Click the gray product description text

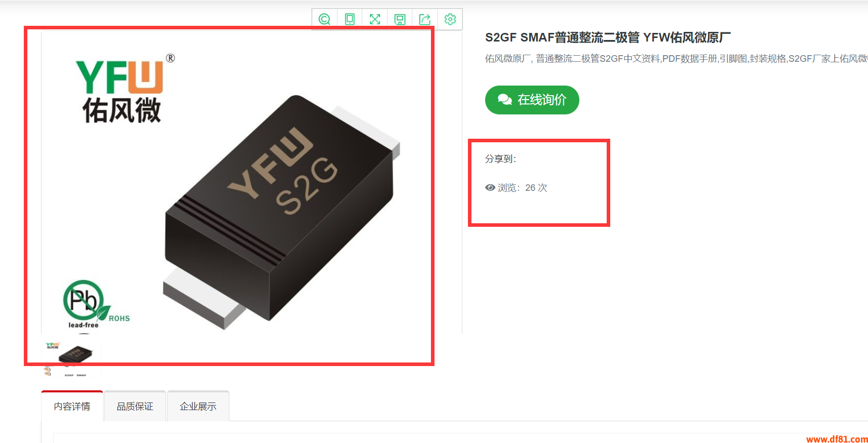677,59
